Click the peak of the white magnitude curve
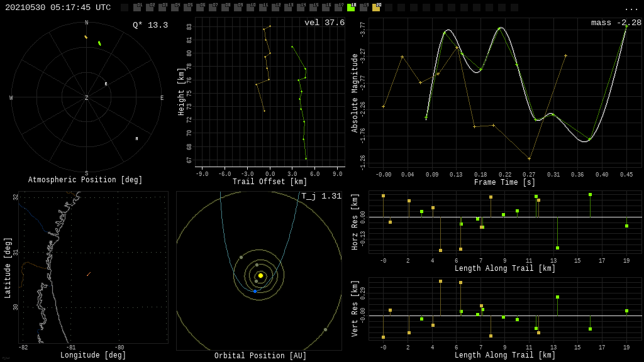This screenshot has width=644, height=362. pyautogui.click(x=501, y=28)
